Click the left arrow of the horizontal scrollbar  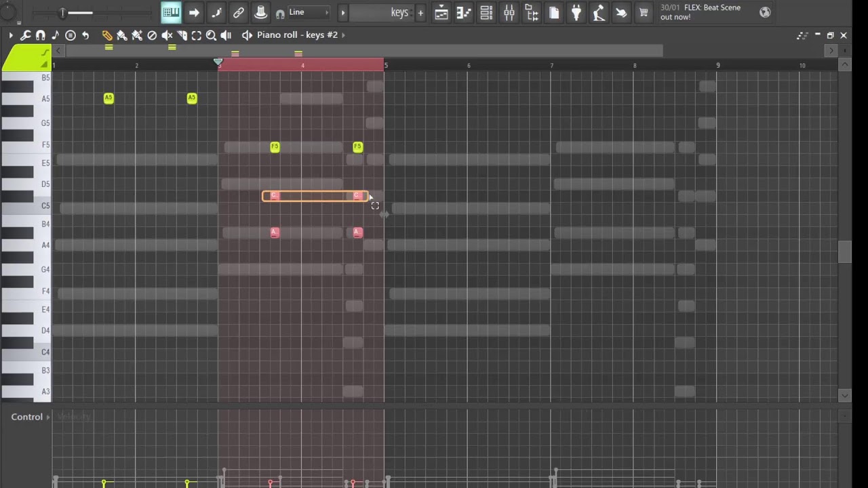click(x=58, y=51)
